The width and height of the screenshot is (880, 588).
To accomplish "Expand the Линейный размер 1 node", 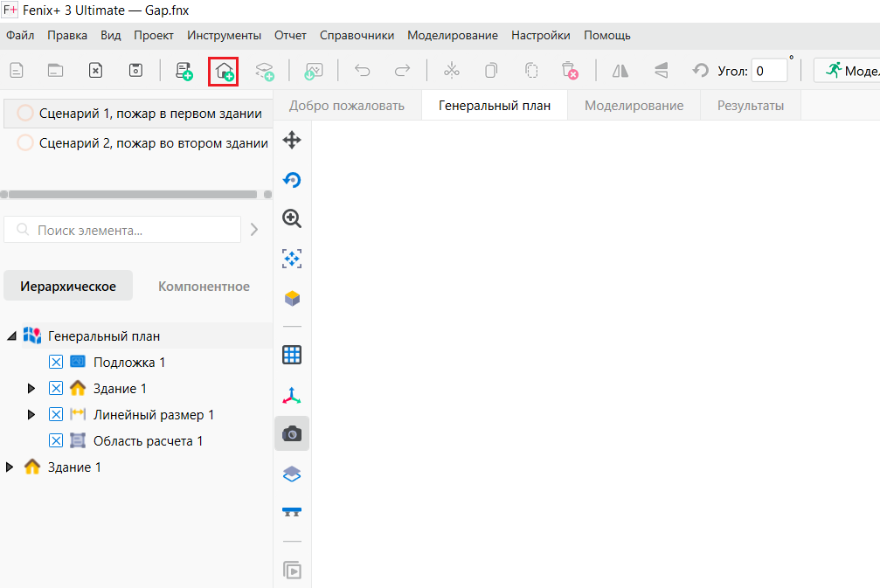I will coord(31,415).
